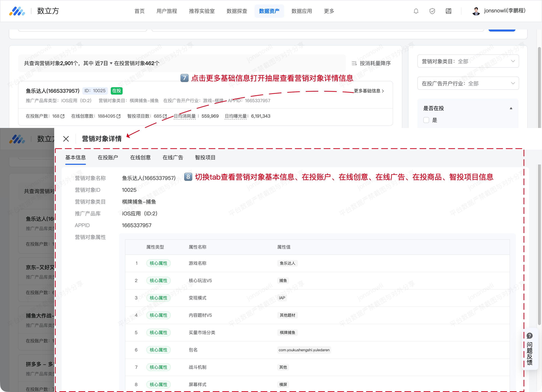Open the document center icon

(x=448, y=11)
